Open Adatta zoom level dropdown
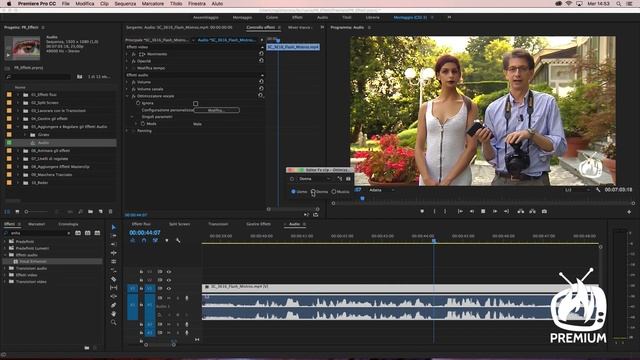 pyautogui.click(x=381, y=190)
